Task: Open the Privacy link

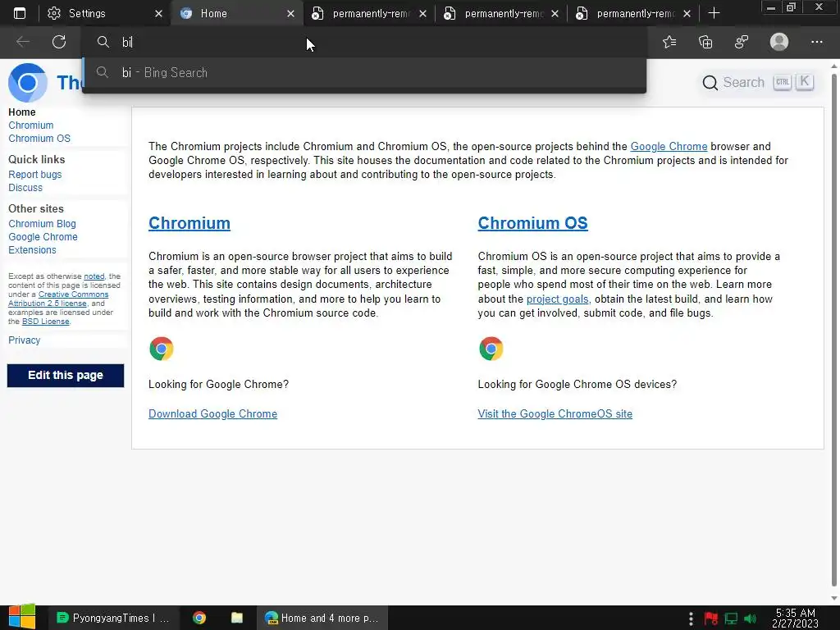Action: pyautogui.click(x=24, y=340)
